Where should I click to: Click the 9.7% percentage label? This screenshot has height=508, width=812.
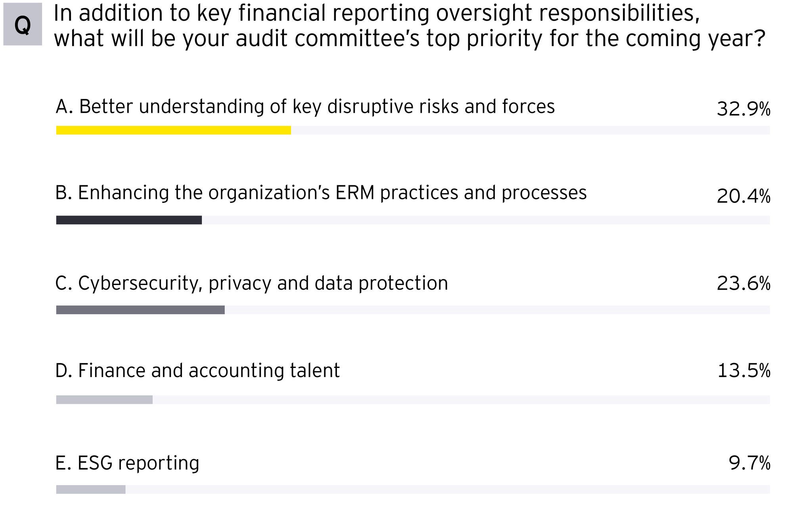749,463
